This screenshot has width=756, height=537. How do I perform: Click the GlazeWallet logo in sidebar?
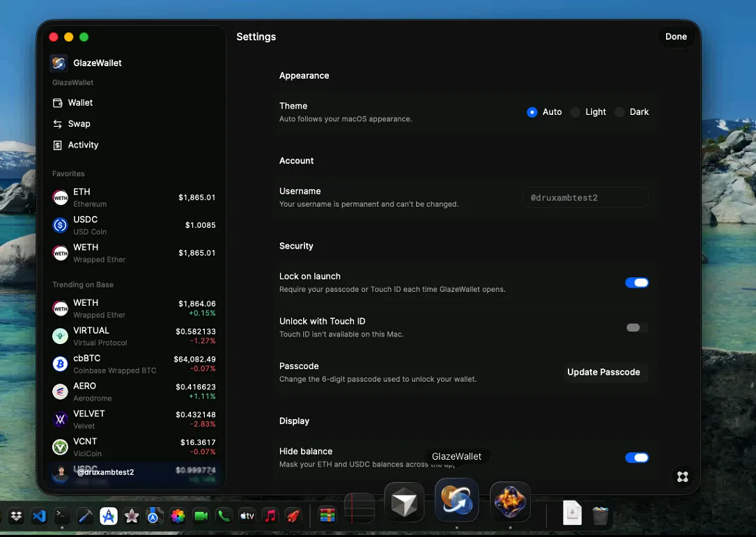point(59,63)
